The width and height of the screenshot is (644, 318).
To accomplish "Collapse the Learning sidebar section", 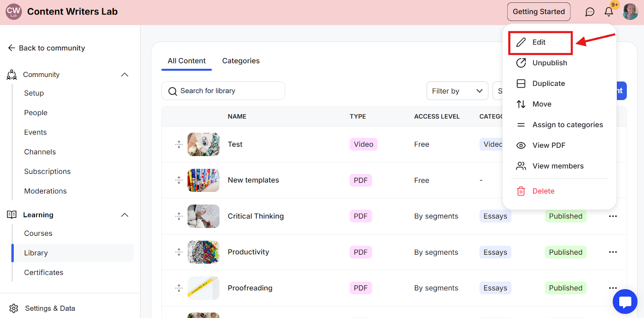I will [125, 215].
